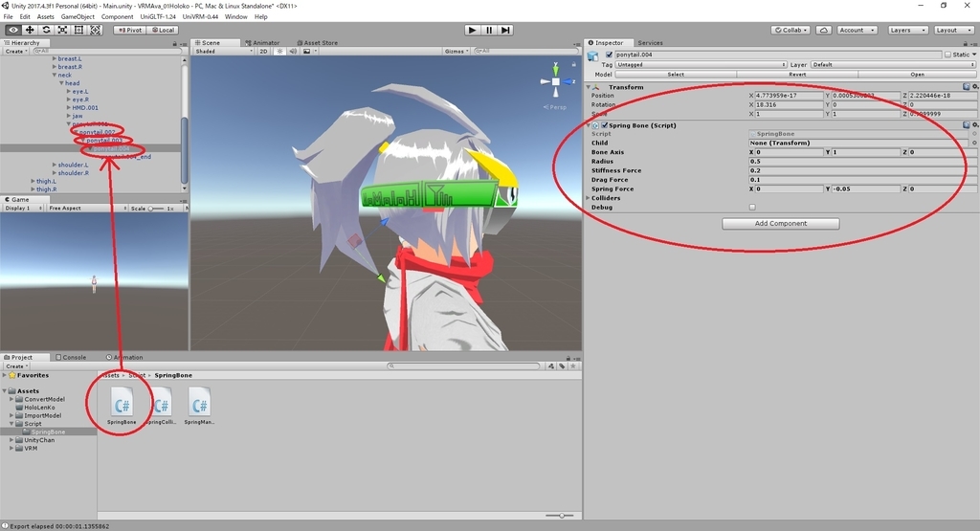Click the GameObject cube icon in Inspector
Screen dimensions: 980x531
tap(593, 56)
